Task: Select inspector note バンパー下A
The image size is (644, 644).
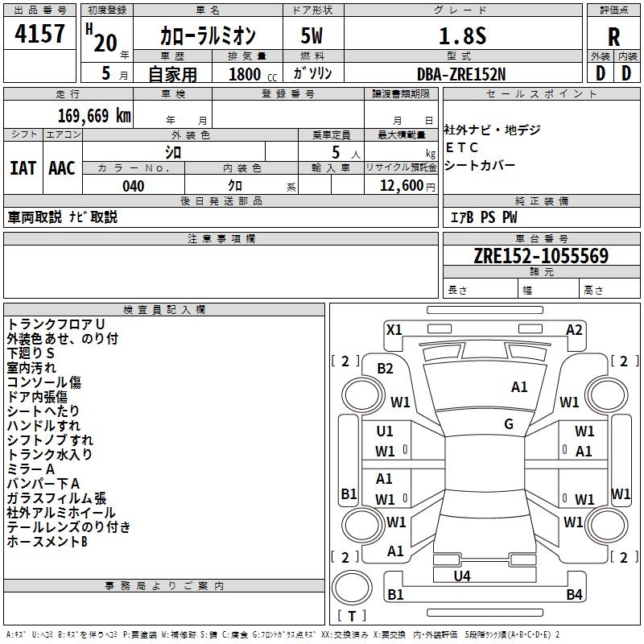Action: 43,484
